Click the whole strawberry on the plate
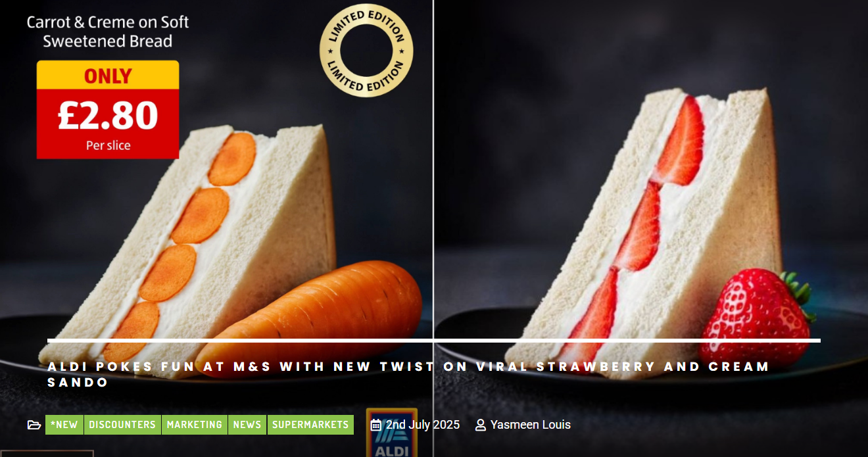This screenshot has width=868, height=457. point(756,316)
